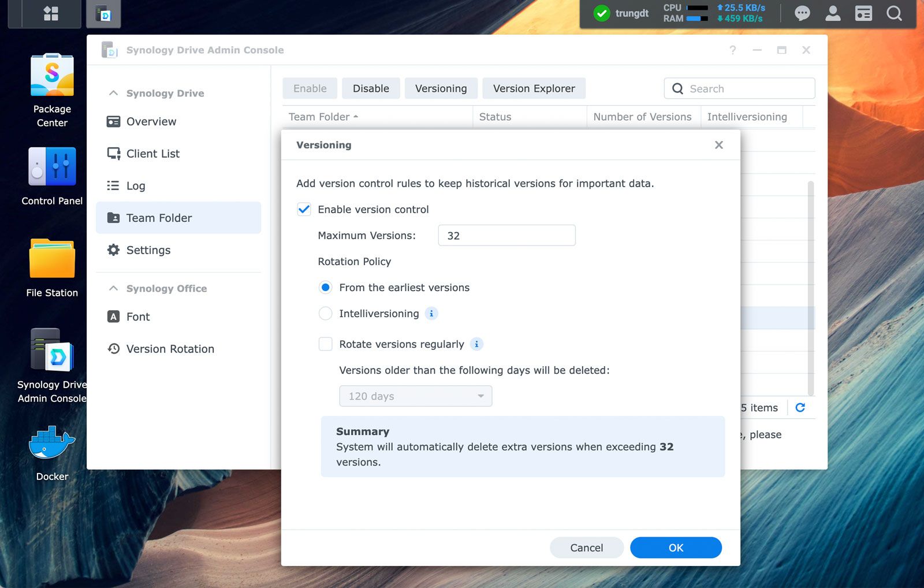Confirm versioning with OK
The image size is (924, 588).
tap(676, 548)
